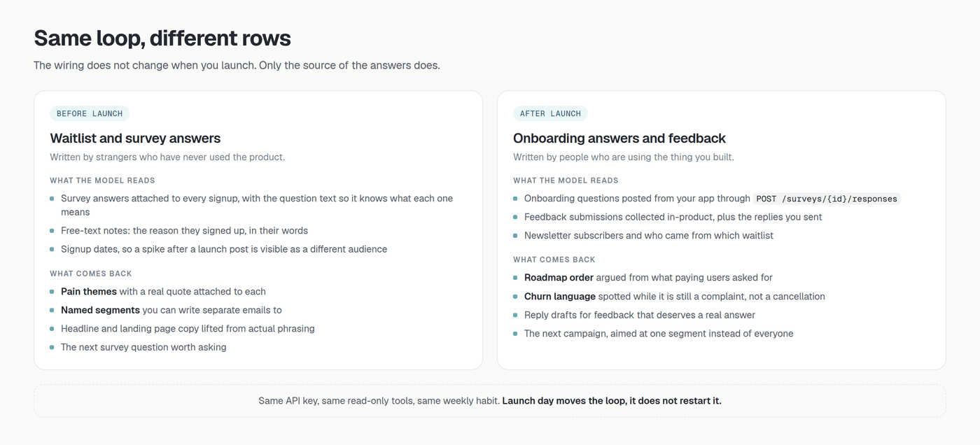The height and width of the screenshot is (445, 980).
Task: Click the bold 'Roadmap order' text
Action: point(559,278)
